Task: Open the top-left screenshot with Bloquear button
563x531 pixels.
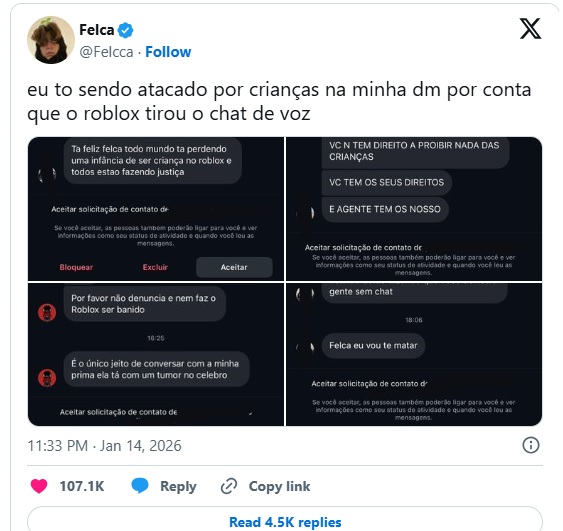Action: (156, 209)
